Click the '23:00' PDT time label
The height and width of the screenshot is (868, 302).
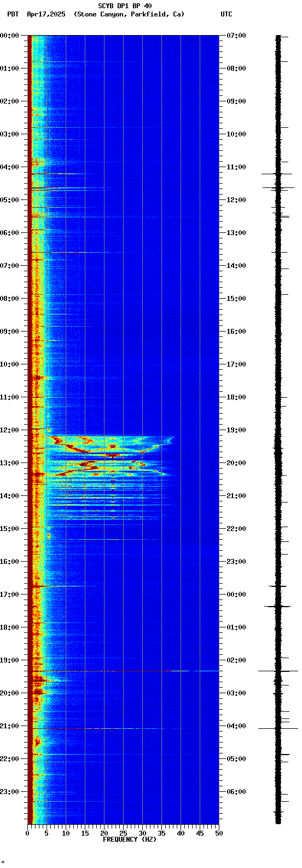click(9, 791)
